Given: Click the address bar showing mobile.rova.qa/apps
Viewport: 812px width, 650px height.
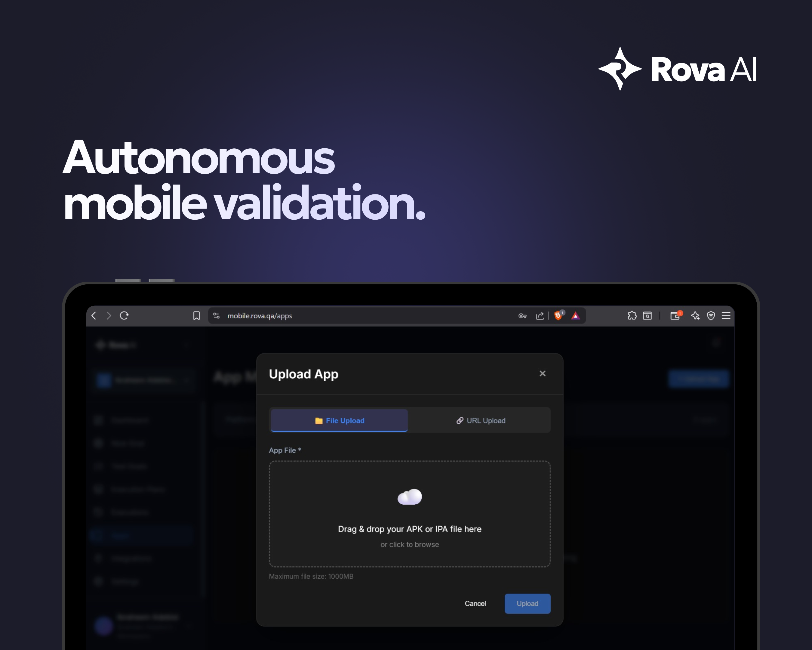Looking at the screenshot, I should [x=260, y=316].
